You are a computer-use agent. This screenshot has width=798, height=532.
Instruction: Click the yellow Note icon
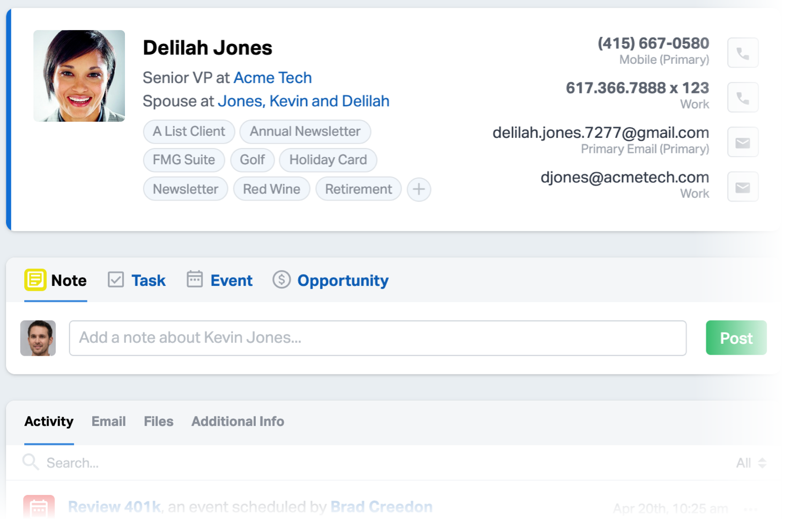point(35,280)
